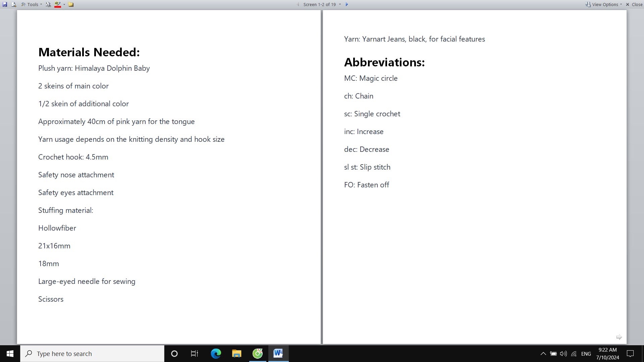Launch Microsoft Edge from the taskbar
Viewport: 644px width, 362px height.
click(216, 354)
